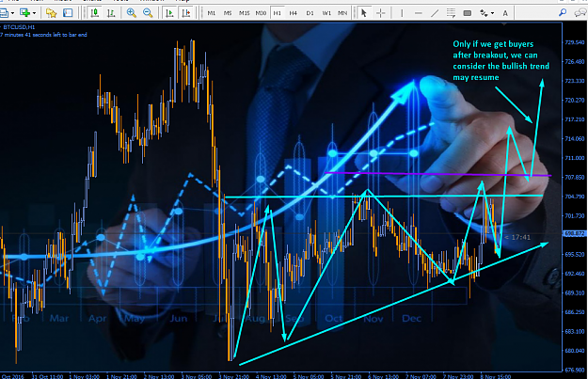588x379 pixels.
Task: Zoom out of the chart
Action: coord(148,13)
